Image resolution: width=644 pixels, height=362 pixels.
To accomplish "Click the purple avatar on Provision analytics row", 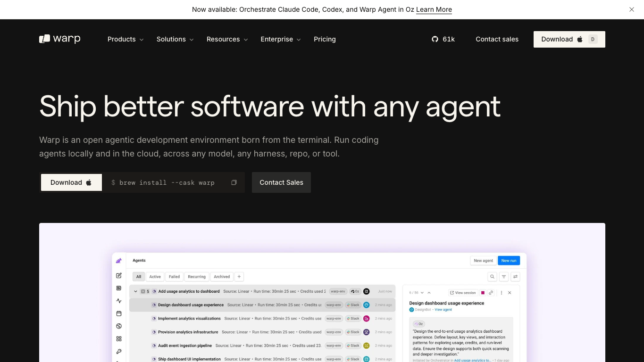I will point(367,332).
